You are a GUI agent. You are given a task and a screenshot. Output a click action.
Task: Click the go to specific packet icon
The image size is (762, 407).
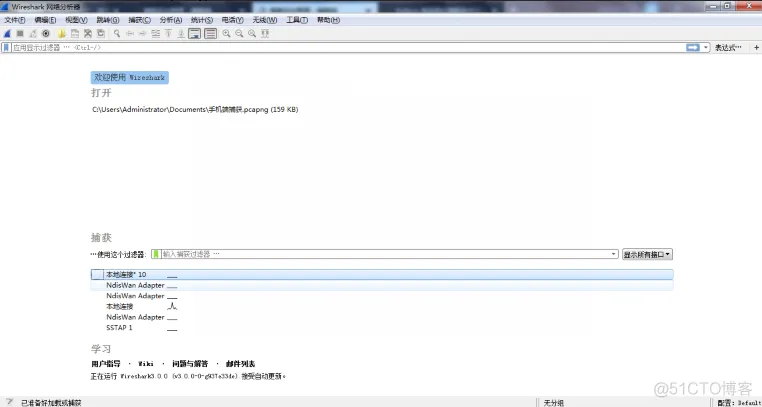coord(156,34)
